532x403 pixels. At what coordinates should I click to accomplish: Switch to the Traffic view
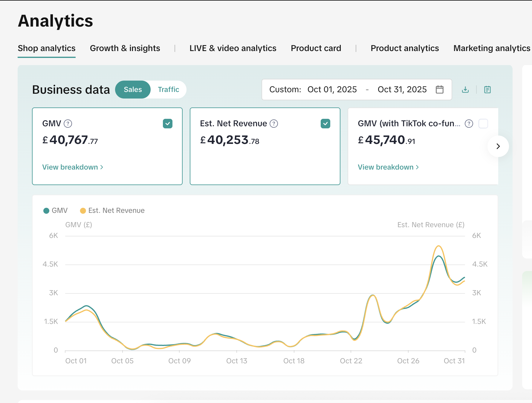point(168,89)
